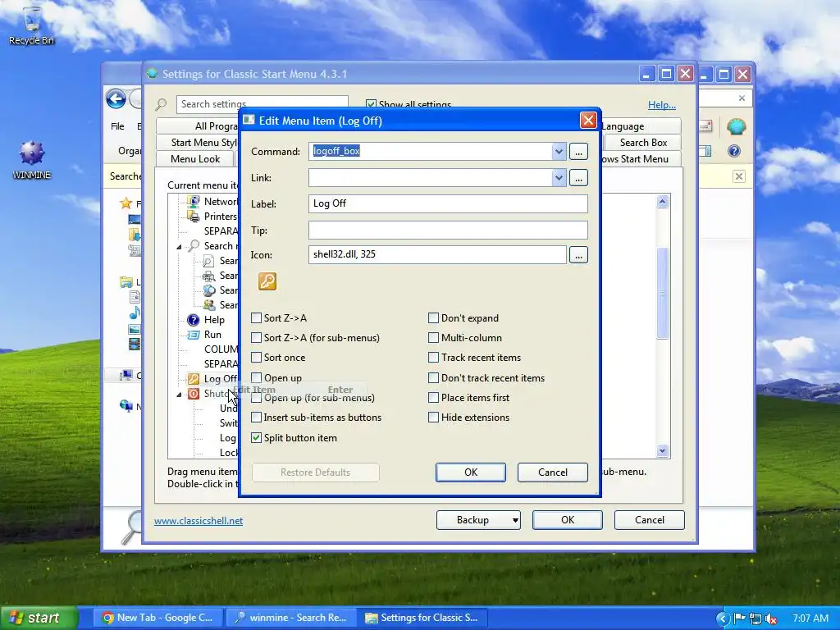Click the Run icon in the menu tree
Viewport: 840px width, 630px height.
click(193, 335)
